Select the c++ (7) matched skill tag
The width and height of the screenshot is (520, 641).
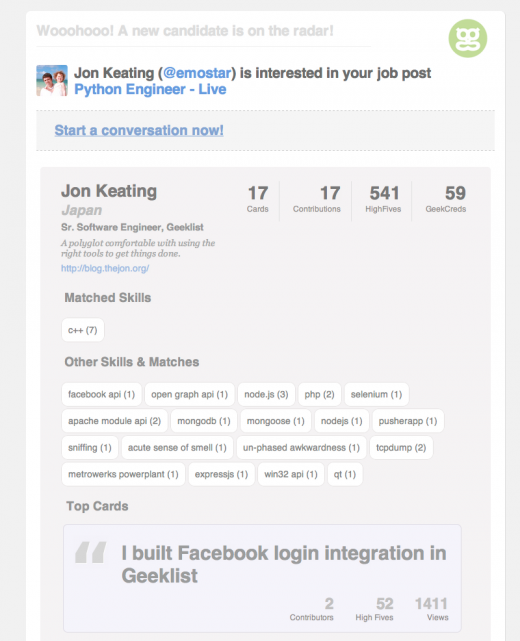coord(83,330)
